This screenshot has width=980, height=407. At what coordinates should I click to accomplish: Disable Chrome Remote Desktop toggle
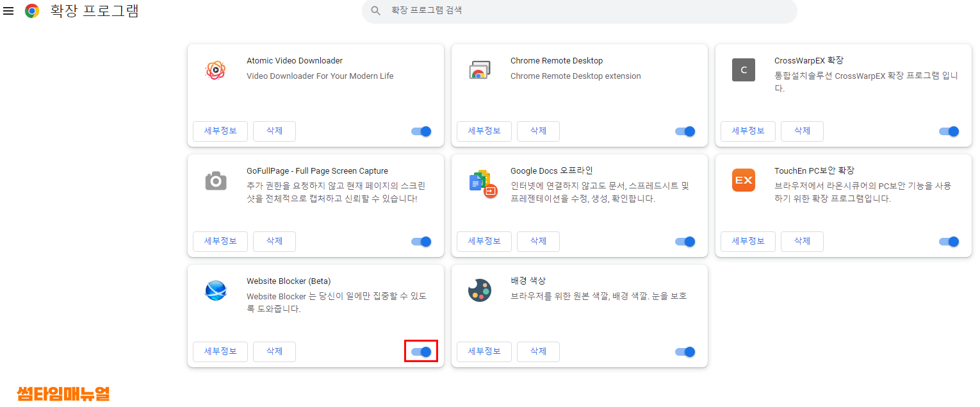[x=685, y=131]
